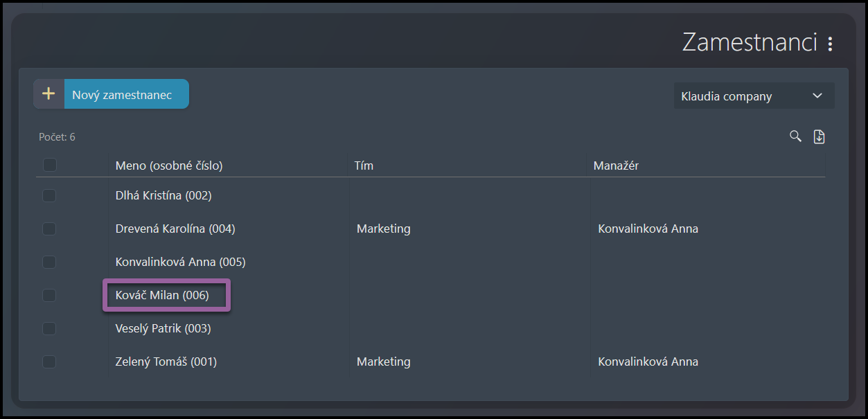This screenshot has width=868, height=419.
Task: Click Marketing team in Zelený Tomáš row
Action: [x=383, y=362]
